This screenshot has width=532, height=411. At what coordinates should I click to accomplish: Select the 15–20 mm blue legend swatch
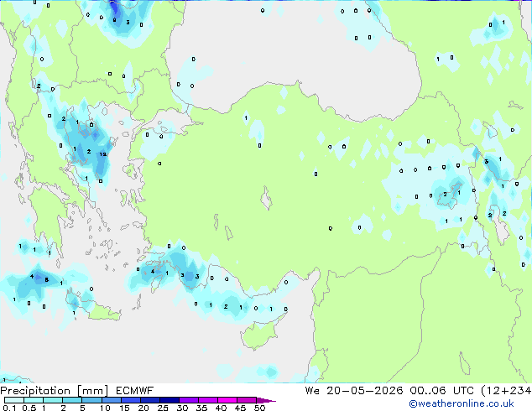tap(131, 400)
